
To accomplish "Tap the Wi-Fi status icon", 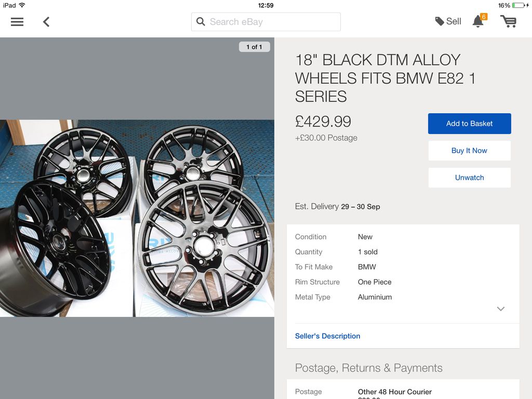I will pos(22,5).
